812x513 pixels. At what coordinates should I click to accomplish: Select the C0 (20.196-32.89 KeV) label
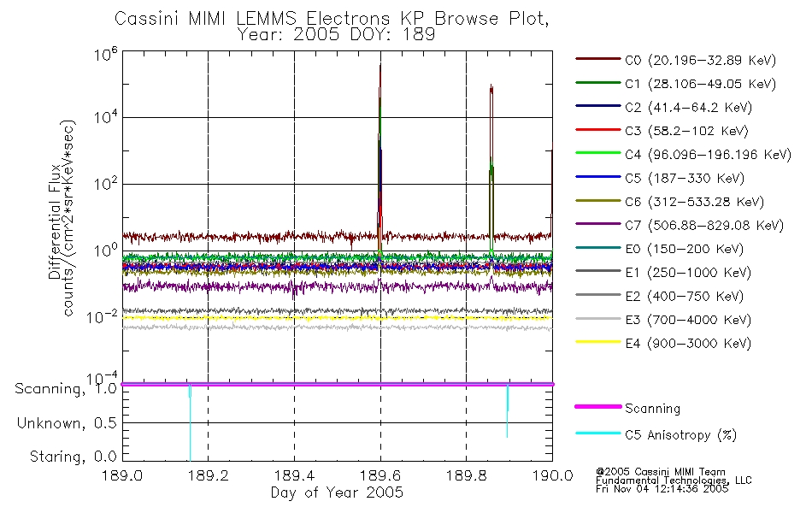click(701, 60)
